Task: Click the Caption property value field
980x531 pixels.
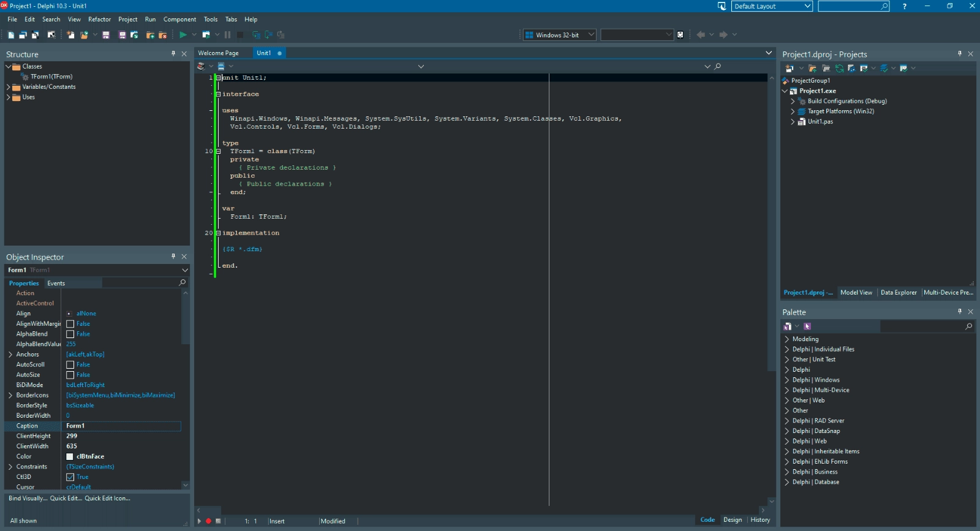Action: pos(123,426)
